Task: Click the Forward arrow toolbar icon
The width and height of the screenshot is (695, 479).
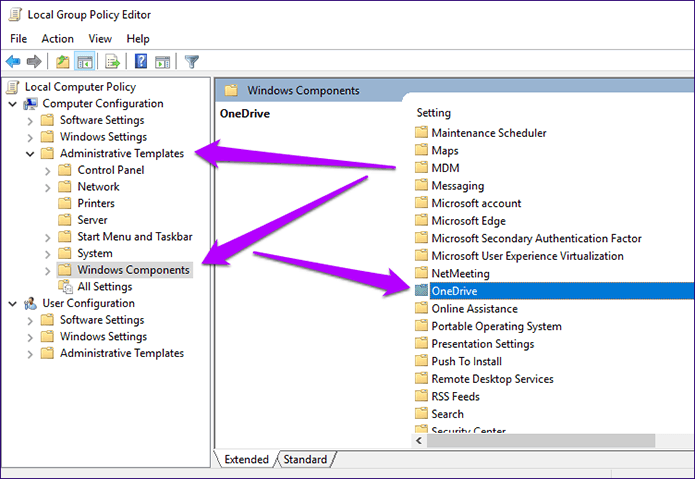Action: click(x=34, y=61)
